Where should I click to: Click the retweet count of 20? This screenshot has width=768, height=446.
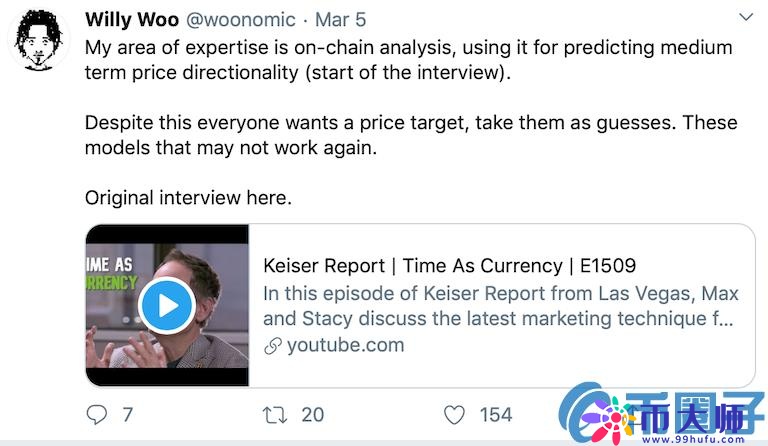coord(312,414)
